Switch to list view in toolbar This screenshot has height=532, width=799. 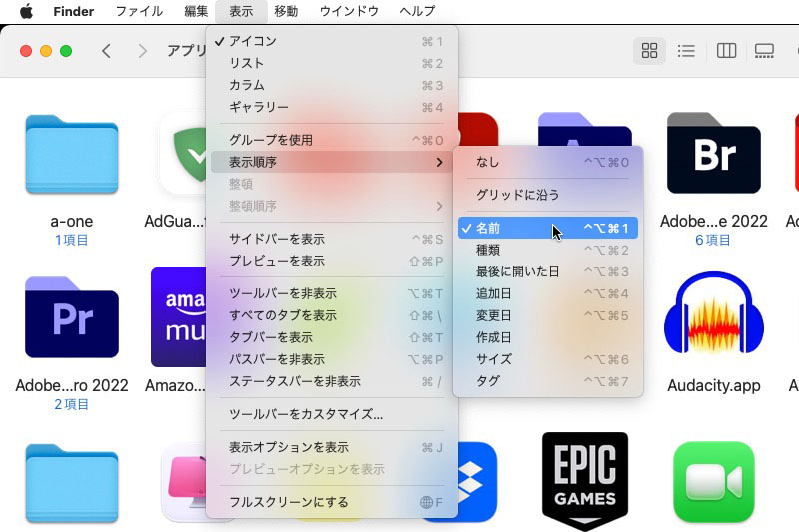tap(686, 50)
